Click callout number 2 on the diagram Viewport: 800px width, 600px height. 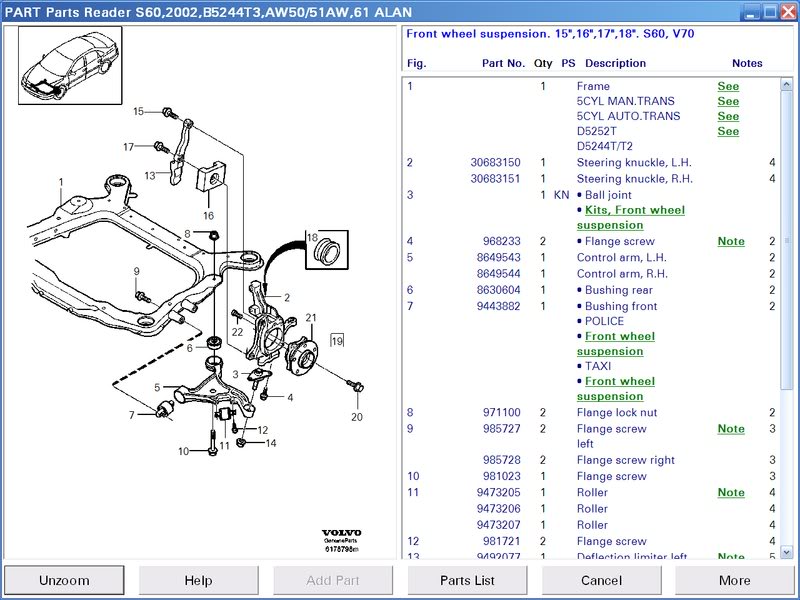point(287,297)
